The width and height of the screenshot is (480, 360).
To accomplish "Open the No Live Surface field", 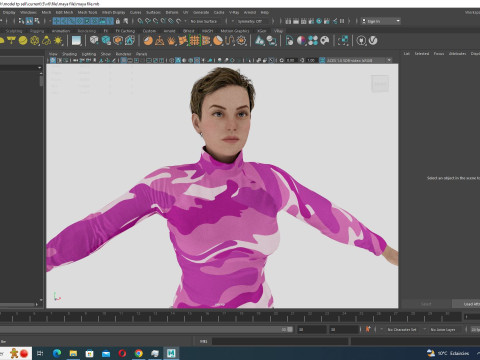I will 205,21.
